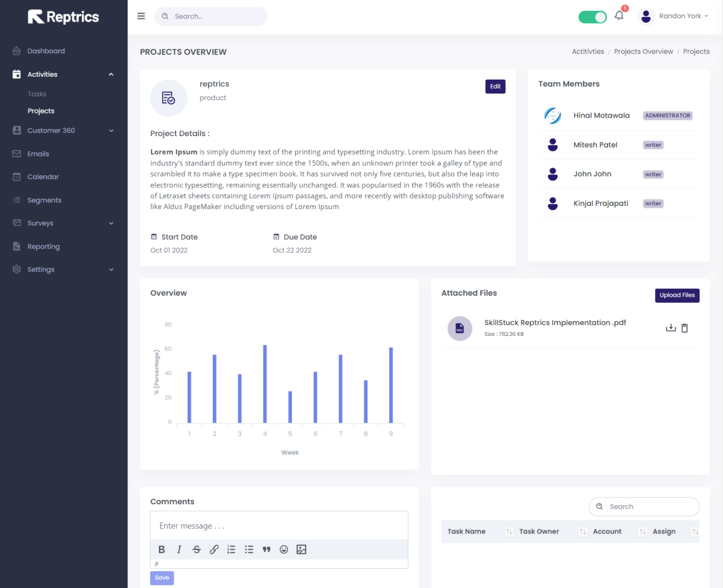Open the notifications bell

pos(619,16)
